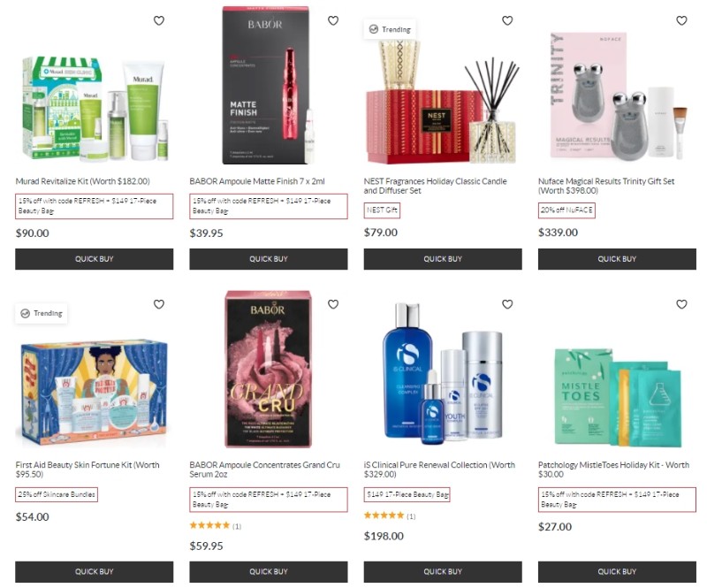
Task: View the Murad Revitalize Kit product image
Action: pyautogui.click(x=95, y=108)
